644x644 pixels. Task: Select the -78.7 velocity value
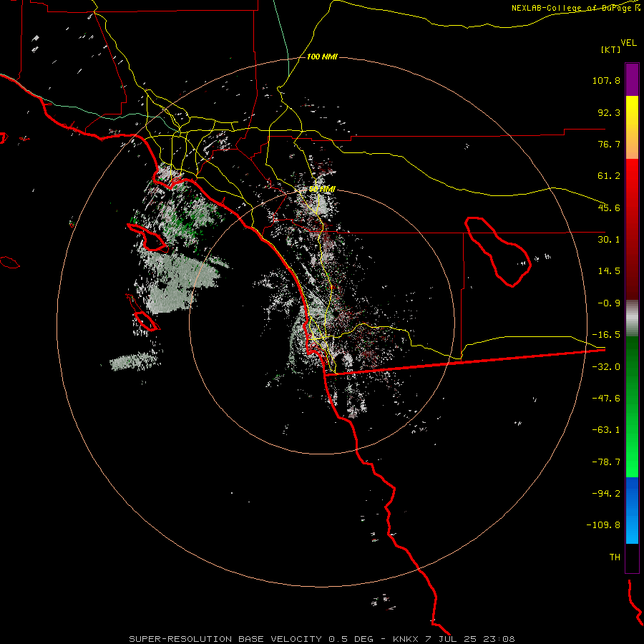[x=606, y=462]
